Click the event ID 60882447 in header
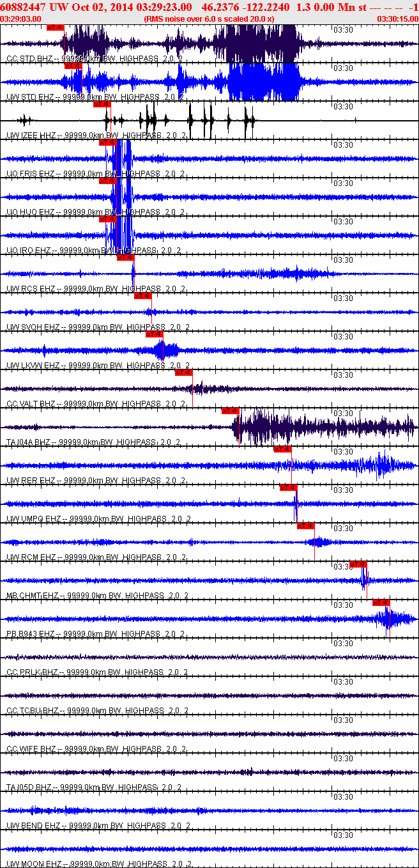Viewport: 419px width, 868px height. [x=22, y=7]
